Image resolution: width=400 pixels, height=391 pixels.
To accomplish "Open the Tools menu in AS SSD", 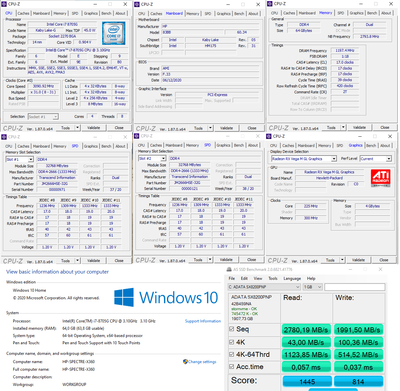I will coord(273,278).
